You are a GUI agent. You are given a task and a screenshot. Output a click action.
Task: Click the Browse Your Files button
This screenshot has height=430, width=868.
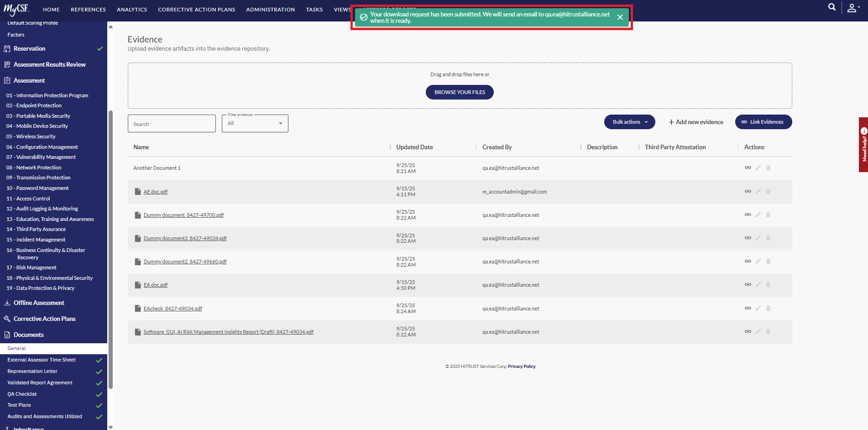(x=460, y=92)
